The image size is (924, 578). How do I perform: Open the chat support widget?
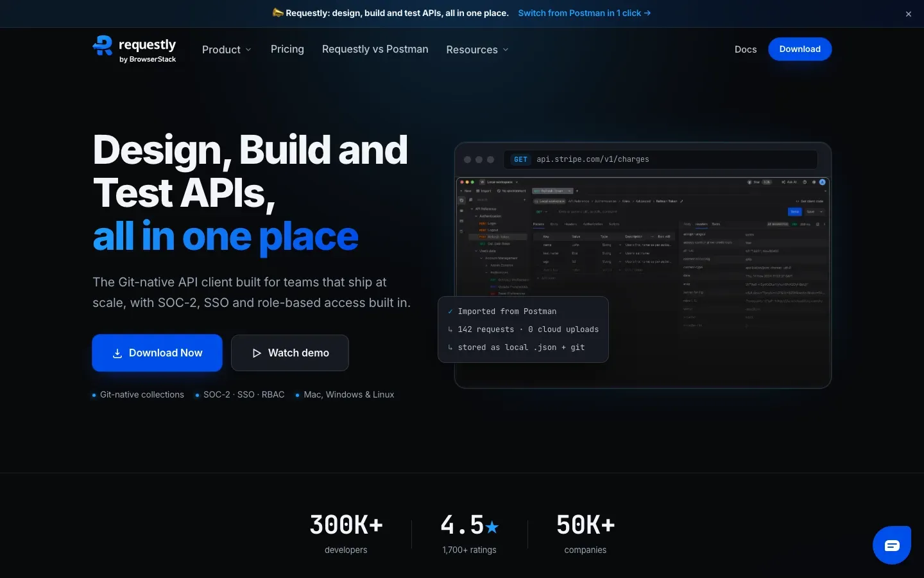pyautogui.click(x=892, y=545)
